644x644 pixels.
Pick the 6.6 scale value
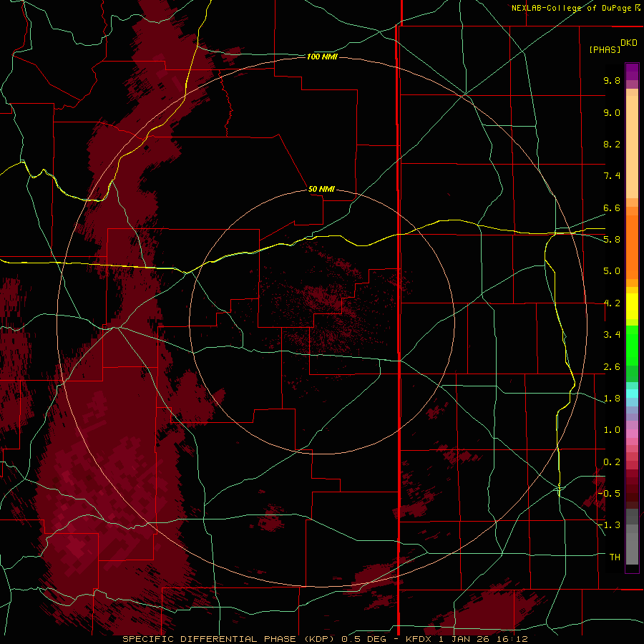pos(612,208)
